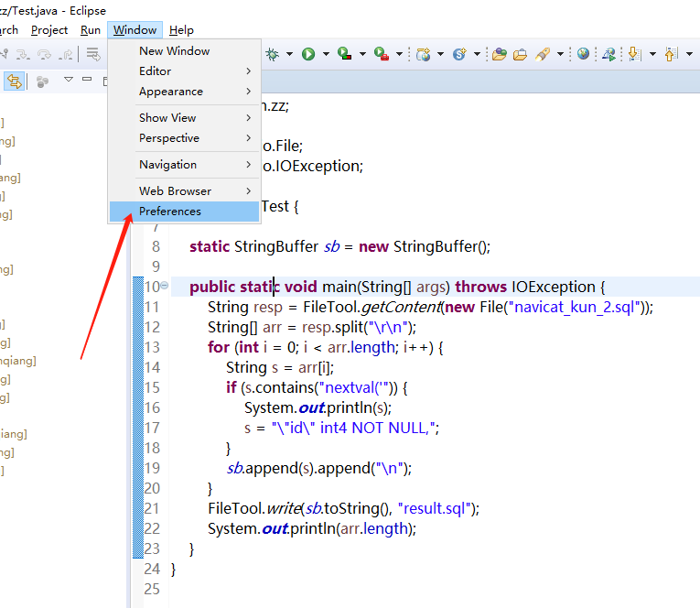Click the Previous Annotation up-arrow icon

(x=672, y=54)
